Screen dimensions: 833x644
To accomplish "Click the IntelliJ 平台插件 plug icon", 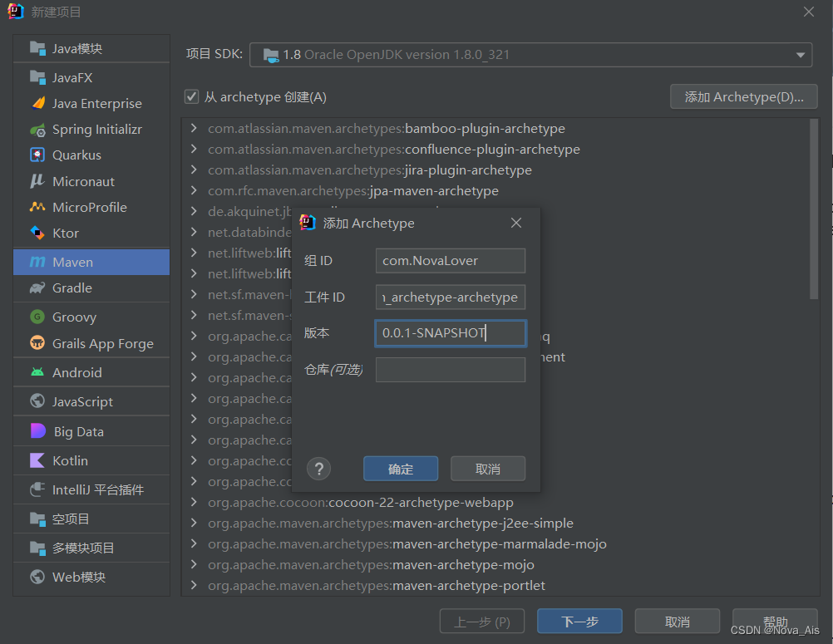I will (37, 489).
